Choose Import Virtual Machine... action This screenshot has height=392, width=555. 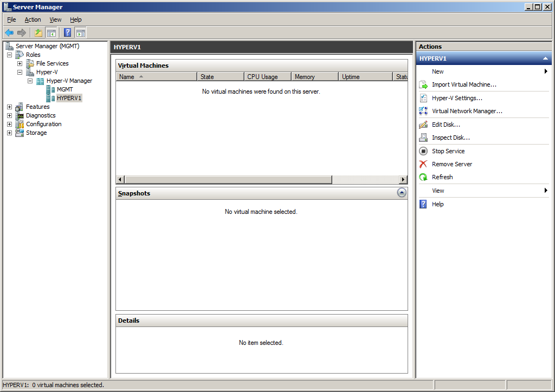point(464,85)
